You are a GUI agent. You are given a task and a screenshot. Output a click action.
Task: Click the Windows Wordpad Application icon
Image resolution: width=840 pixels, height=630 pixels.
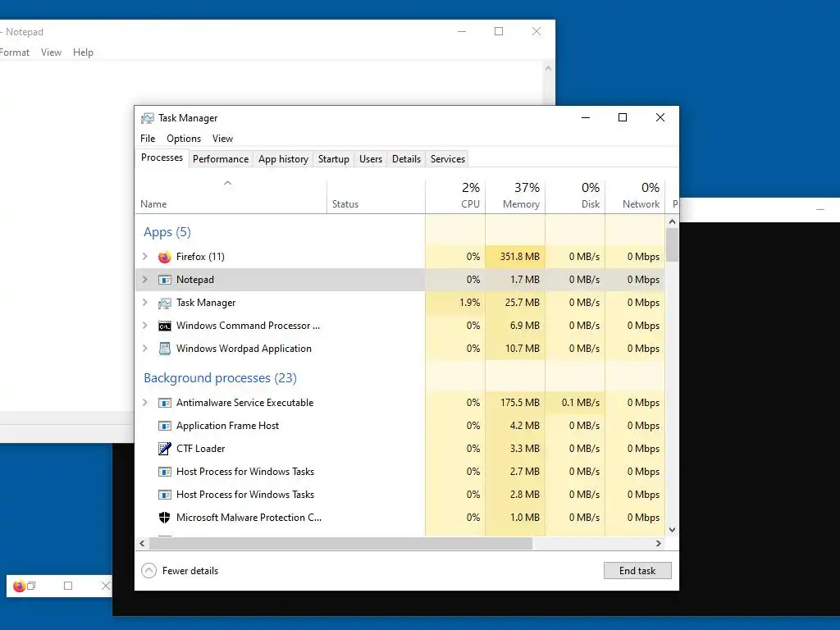(x=164, y=349)
